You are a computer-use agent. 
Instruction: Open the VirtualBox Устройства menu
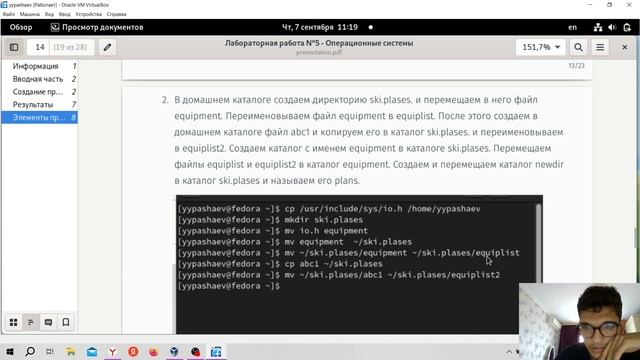[x=89, y=14]
